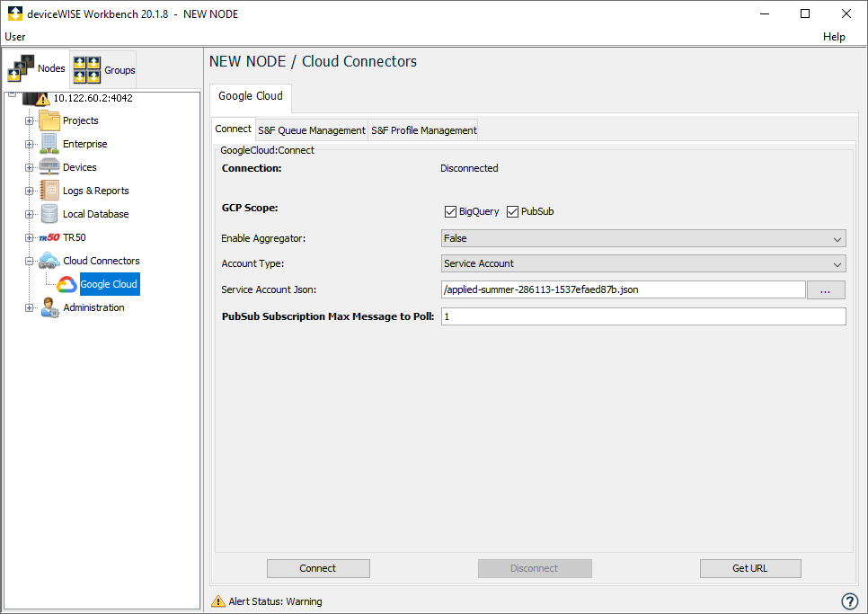Image resolution: width=868 pixels, height=614 pixels.
Task: Click the 'NEW NODE / Cloud Connectors' heading
Action: 313,61
